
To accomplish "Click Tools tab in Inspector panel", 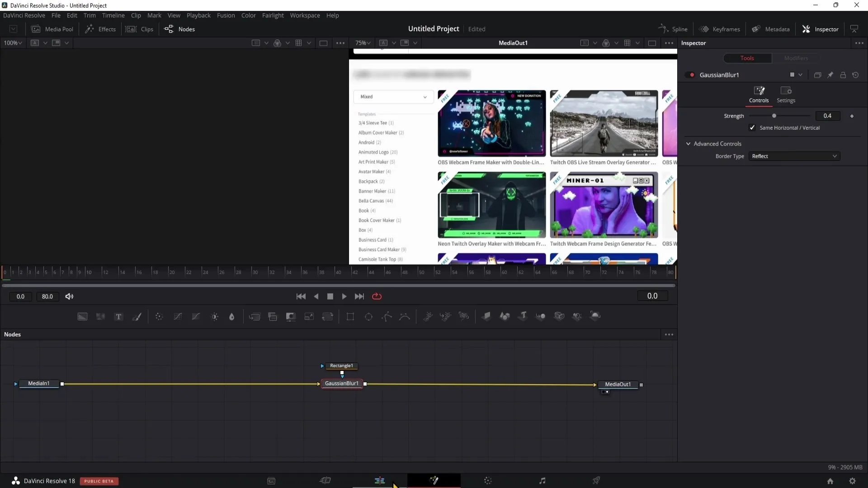I will point(747,58).
